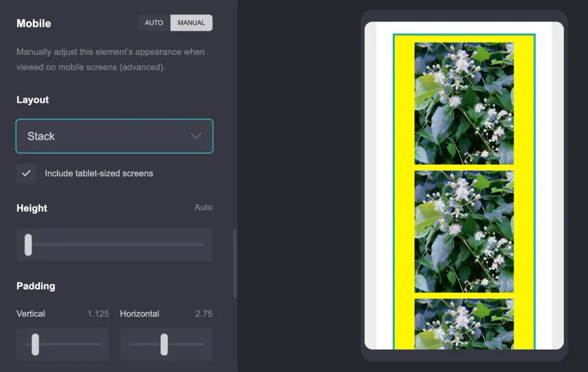Click the Height slider handle
The width and height of the screenshot is (588, 372).
(28, 245)
